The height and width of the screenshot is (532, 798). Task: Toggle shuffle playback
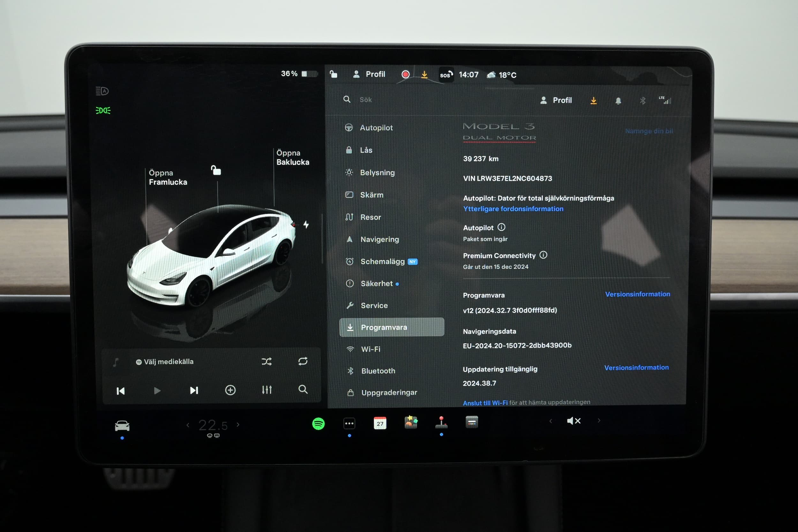[x=267, y=361]
